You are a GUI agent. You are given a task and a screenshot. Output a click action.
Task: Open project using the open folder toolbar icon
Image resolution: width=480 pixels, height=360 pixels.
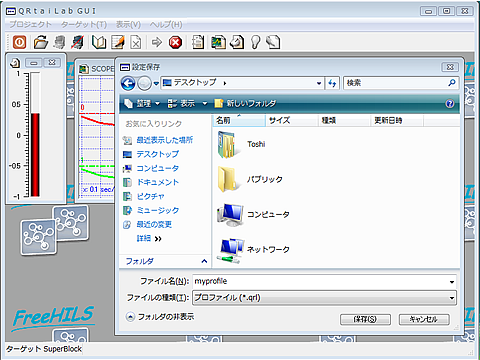click(x=41, y=42)
